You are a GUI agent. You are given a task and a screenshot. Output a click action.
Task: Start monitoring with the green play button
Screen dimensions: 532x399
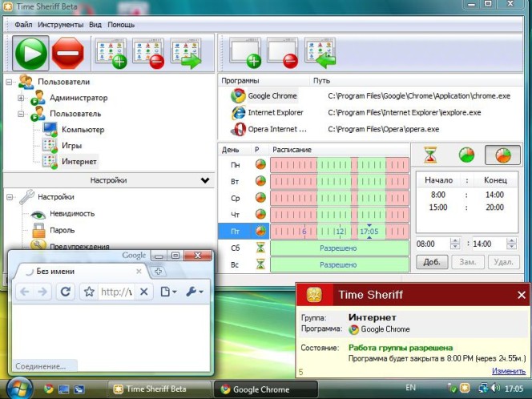click(31, 54)
